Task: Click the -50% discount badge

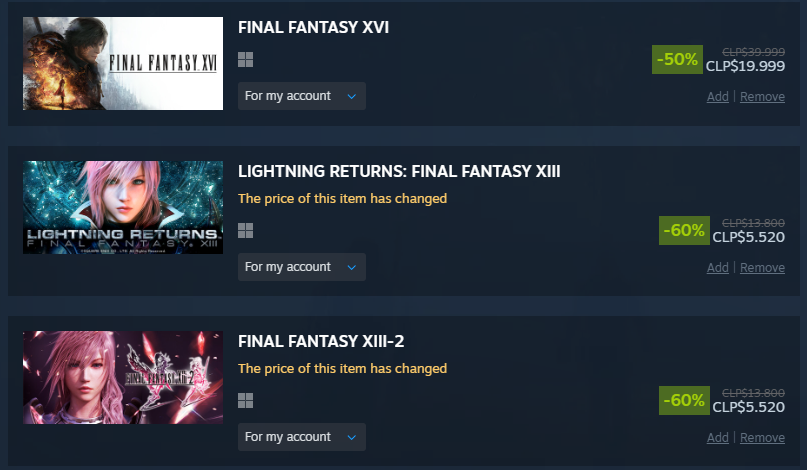Action: pos(677,60)
